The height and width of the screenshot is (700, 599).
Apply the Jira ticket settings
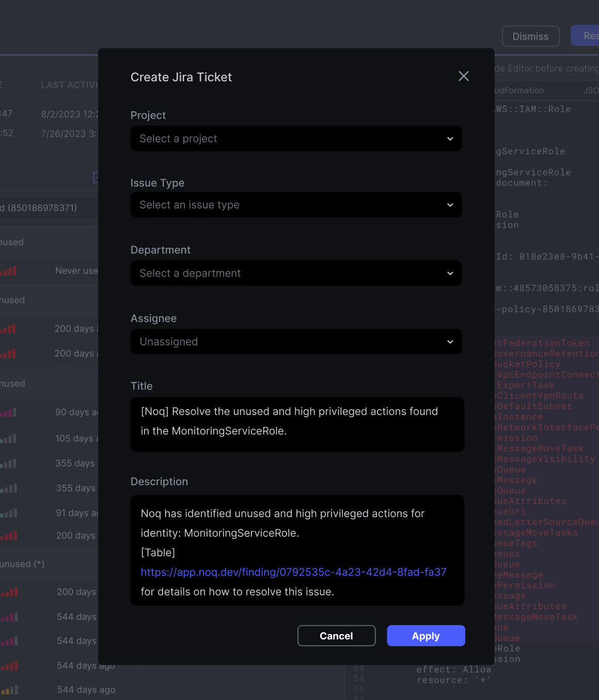[425, 636]
